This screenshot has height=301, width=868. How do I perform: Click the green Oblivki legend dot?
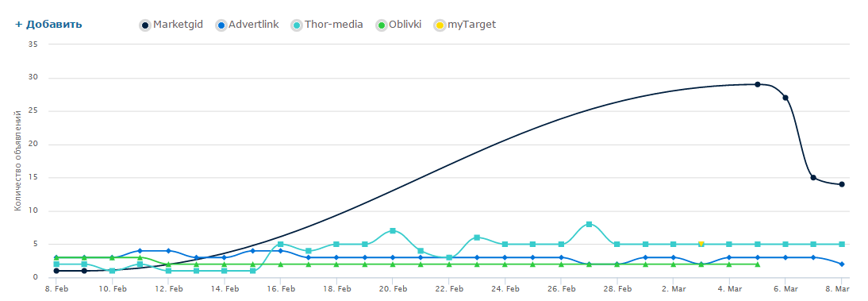(382, 25)
